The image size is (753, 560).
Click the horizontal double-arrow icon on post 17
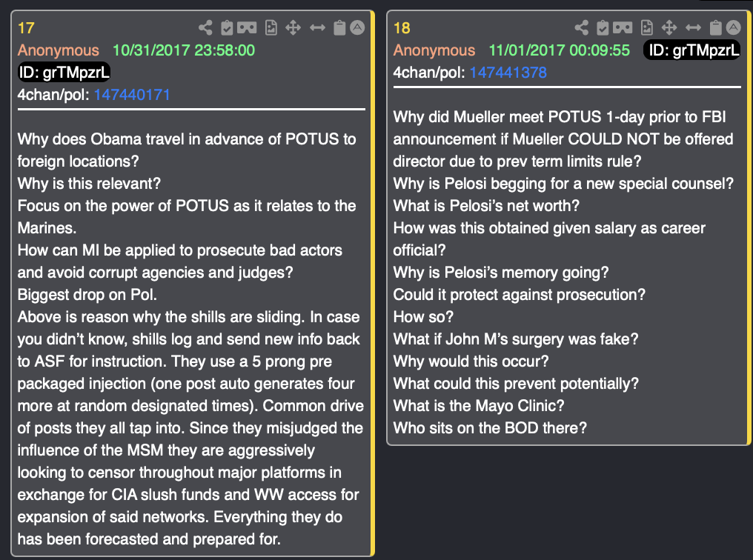pos(317,28)
